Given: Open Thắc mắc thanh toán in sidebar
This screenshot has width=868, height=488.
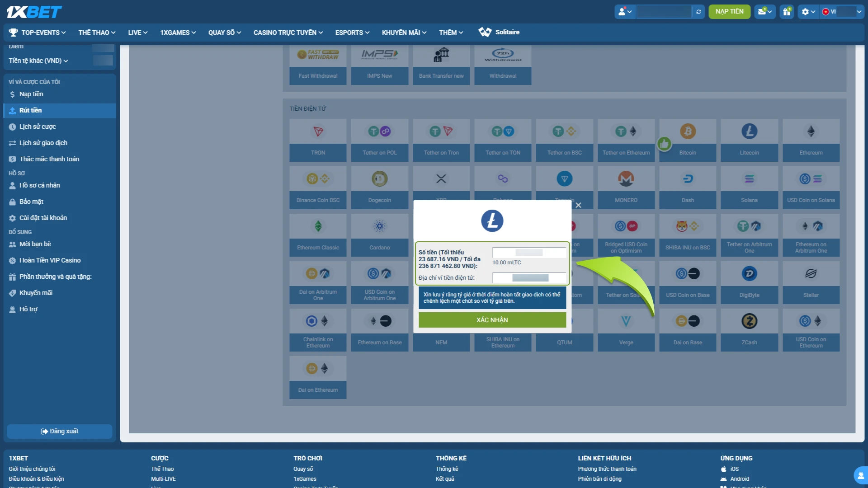Looking at the screenshot, I should pyautogui.click(x=60, y=159).
